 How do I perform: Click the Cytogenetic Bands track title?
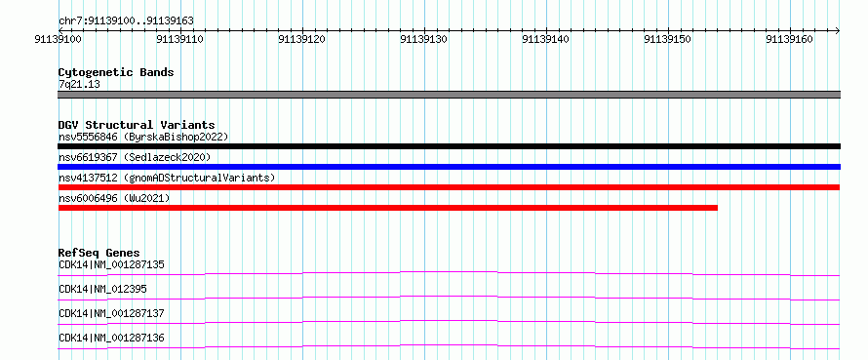[116, 72]
